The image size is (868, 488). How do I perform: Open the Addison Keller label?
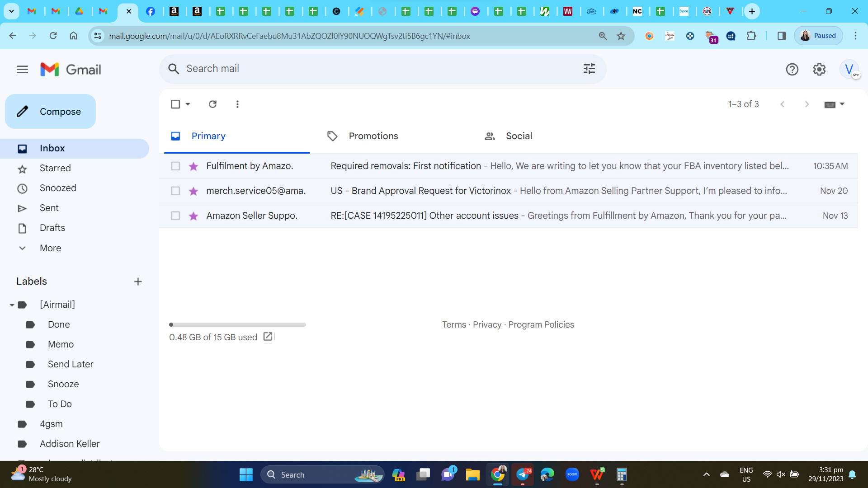[x=70, y=444]
